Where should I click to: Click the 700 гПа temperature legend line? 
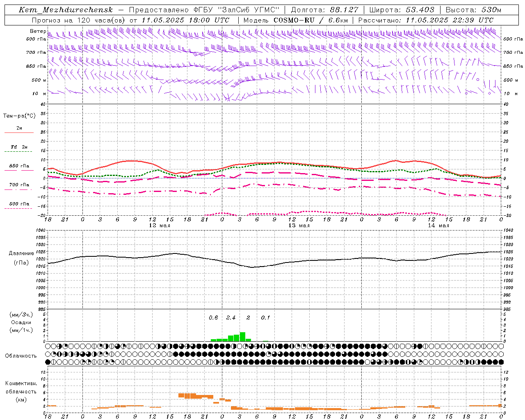pos(18,189)
